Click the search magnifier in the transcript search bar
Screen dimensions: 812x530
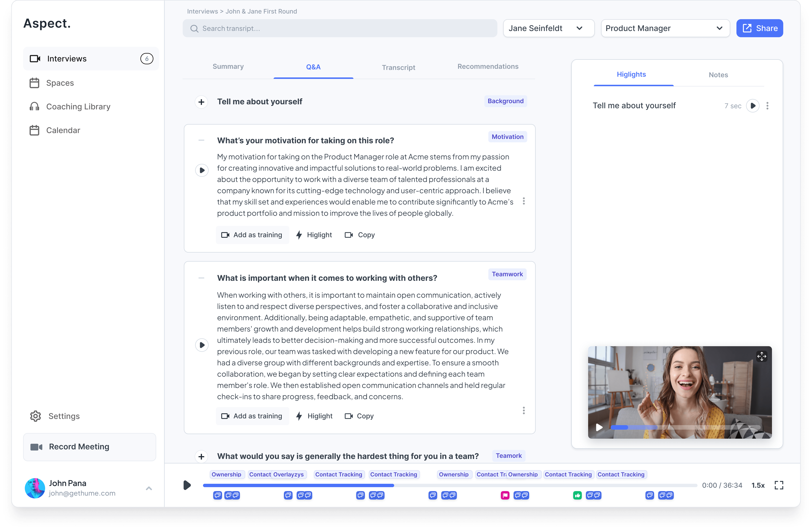tap(194, 28)
